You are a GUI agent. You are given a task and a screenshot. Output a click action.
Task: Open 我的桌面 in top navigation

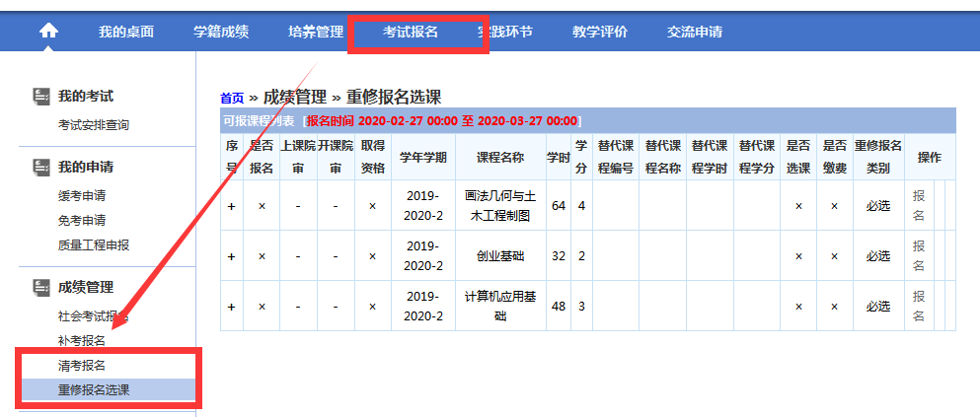pyautogui.click(x=126, y=32)
